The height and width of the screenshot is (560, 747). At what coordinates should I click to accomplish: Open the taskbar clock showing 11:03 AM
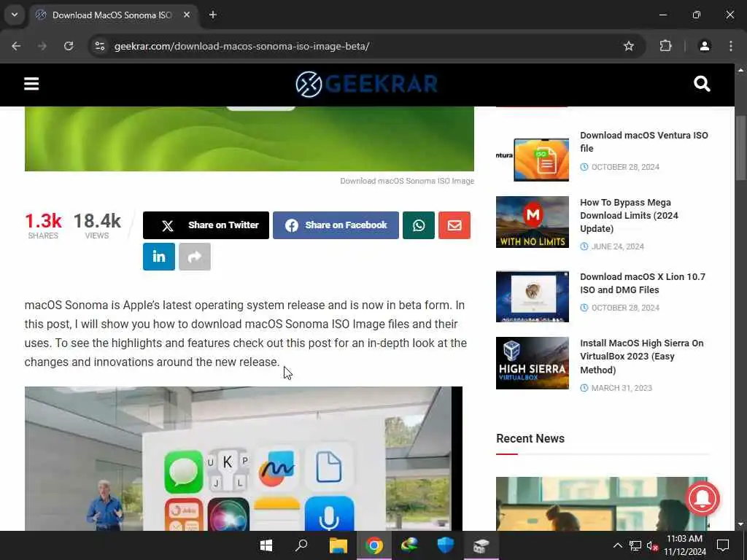pyautogui.click(x=684, y=545)
